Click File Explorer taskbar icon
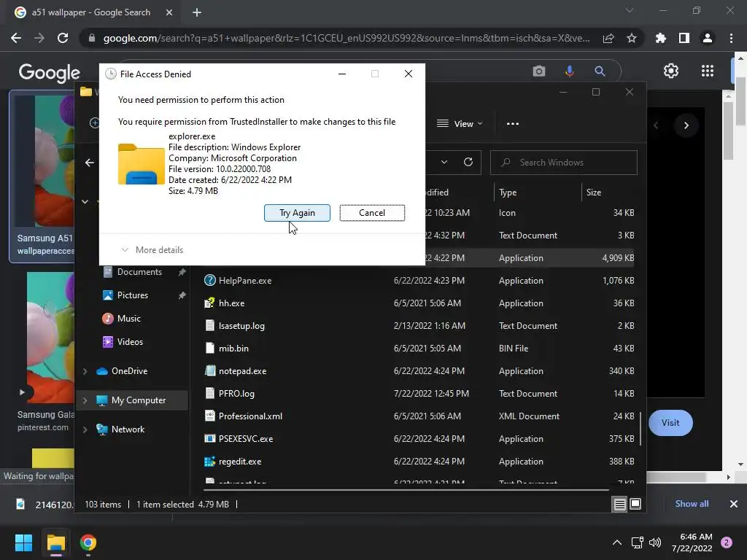 point(56,542)
